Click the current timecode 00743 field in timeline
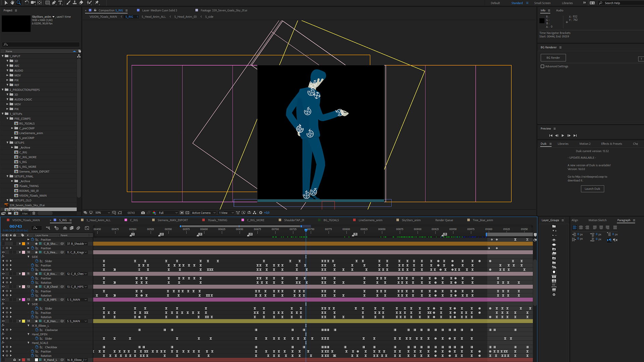Screen dimensions: 644x362 point(16,227)
